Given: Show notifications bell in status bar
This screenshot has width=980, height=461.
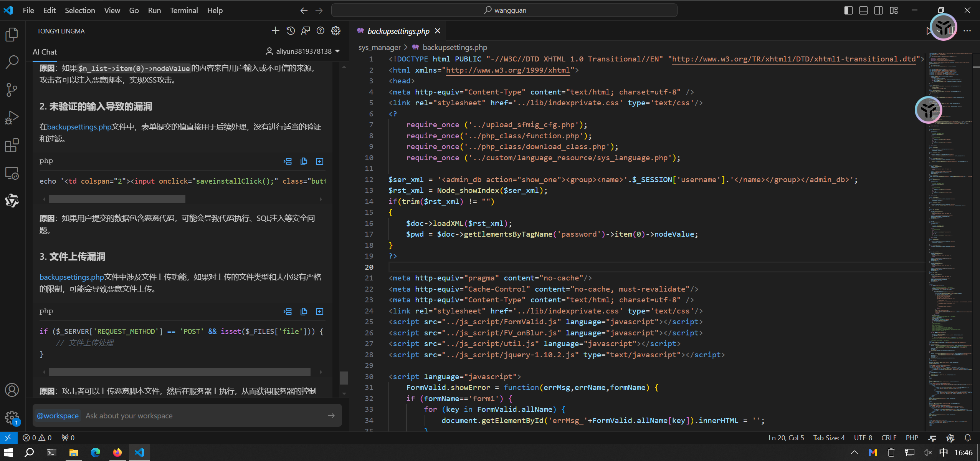Looking at the screenshot, I should point(968,438).
